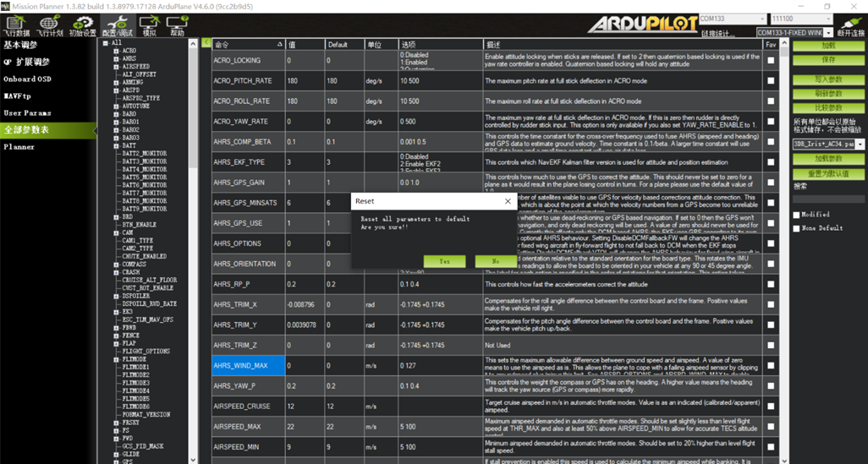Tick the Fav checkbox for ACRO_LOCKING
This screenshot has height=464, width=868.
pyautogui.click(x=771, y=61)
